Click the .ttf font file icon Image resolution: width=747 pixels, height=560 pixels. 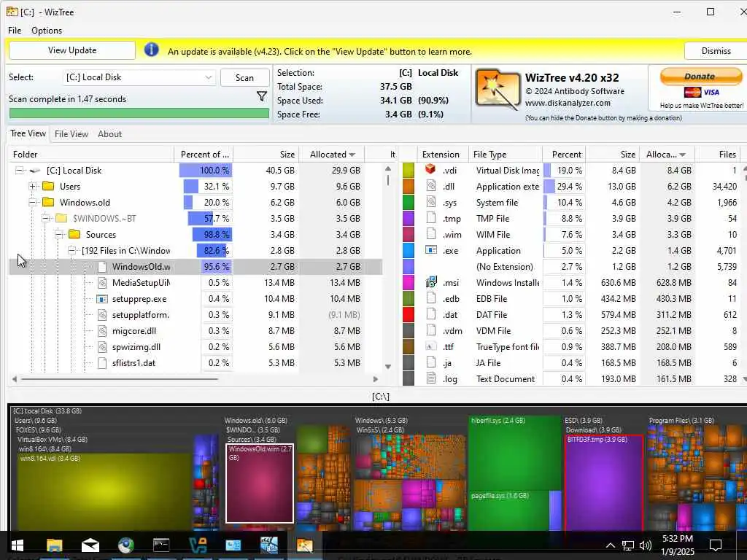[x=431, y=346]
